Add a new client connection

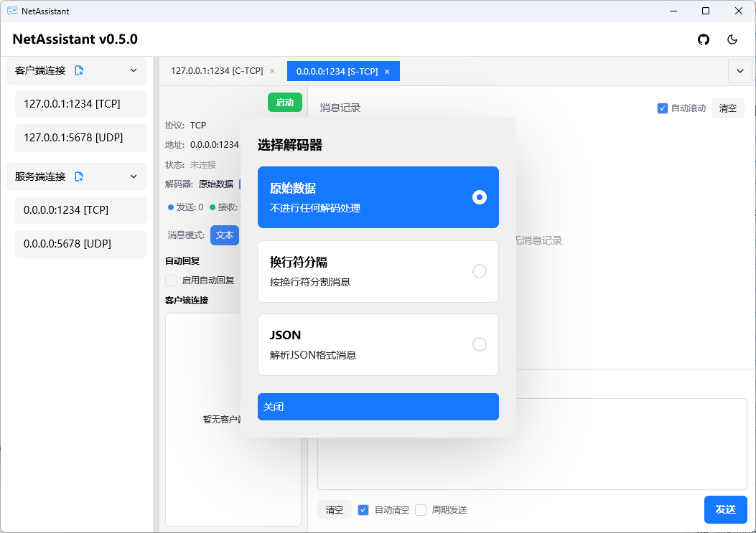[x=79, y=69]
